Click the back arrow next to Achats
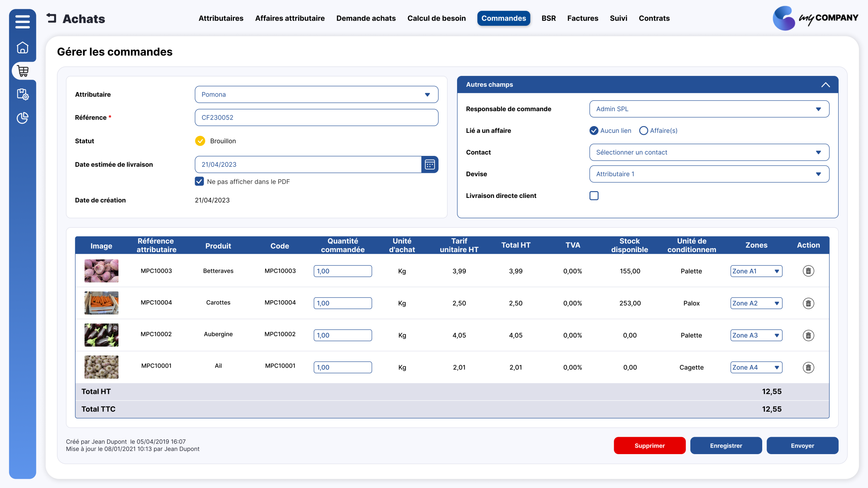Viewport: 868px width, 488px height. (52, 18)
